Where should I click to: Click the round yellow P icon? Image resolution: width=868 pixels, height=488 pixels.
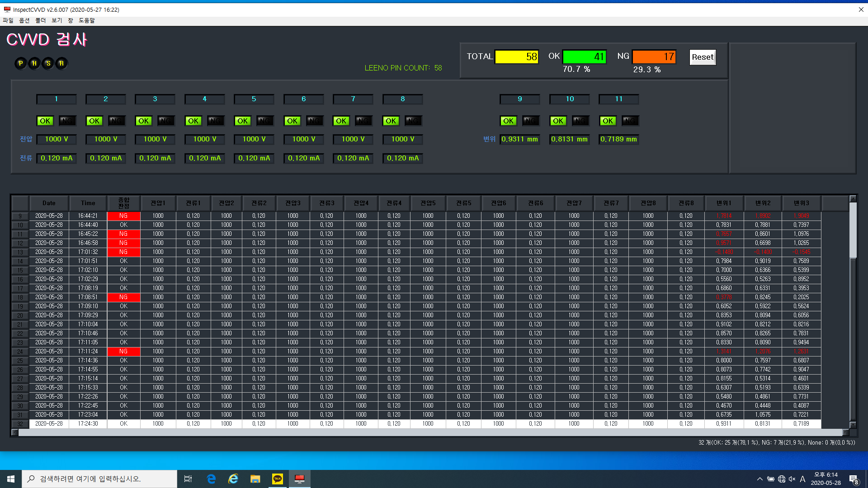tap(21, 64)
